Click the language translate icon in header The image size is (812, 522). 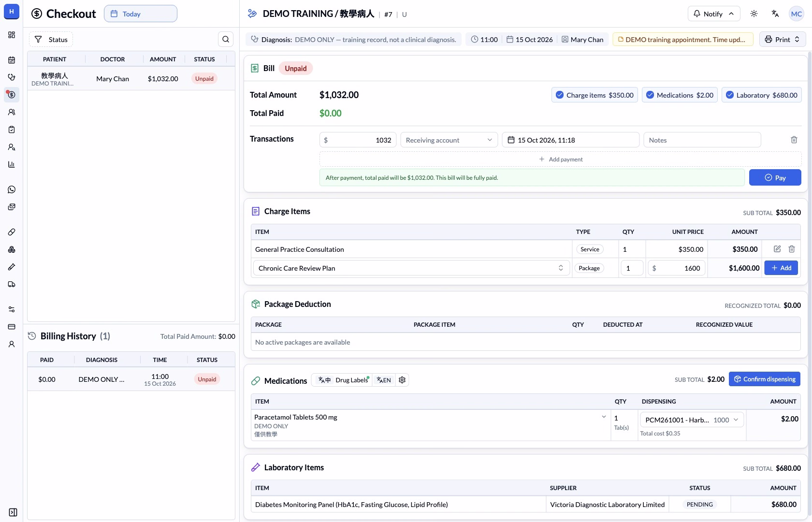point(775,14)
